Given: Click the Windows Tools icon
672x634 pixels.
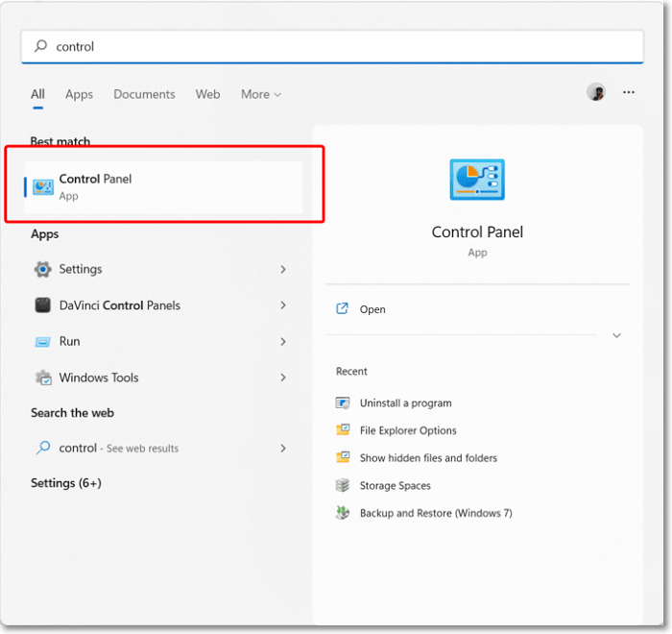Looking at the screenshot, I should (43, 378).
